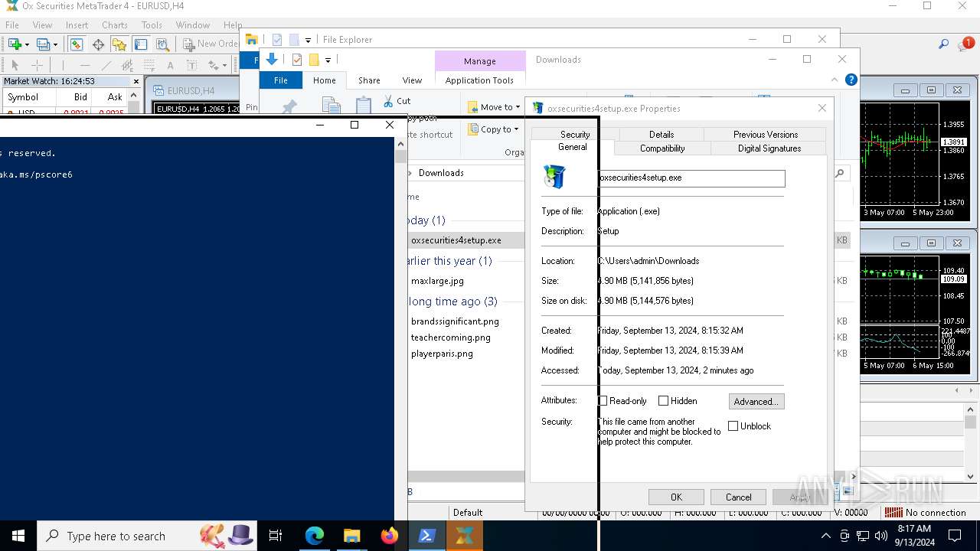Open the Previous Versions tab
Viewport: 980px width, 551px height.
766,134
